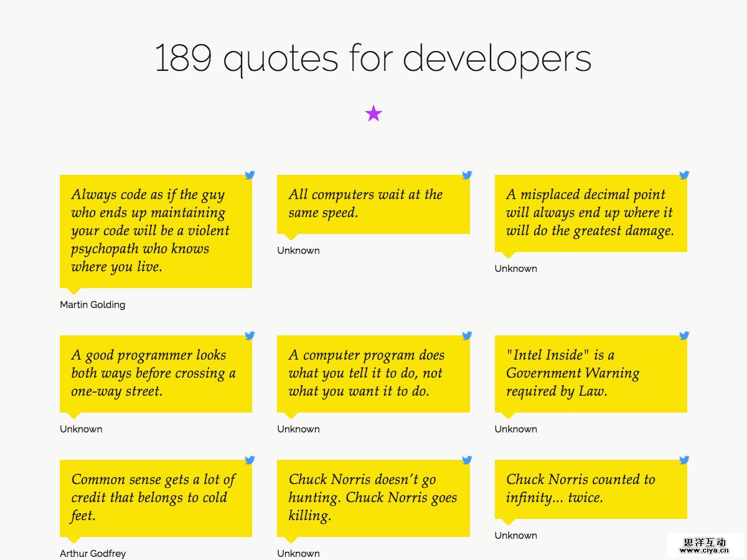Image resolution: width=747 pixels, height=560 pixels.
Task: Tweet the "Intel Inside" government warning quote
Action: [684, 335]
